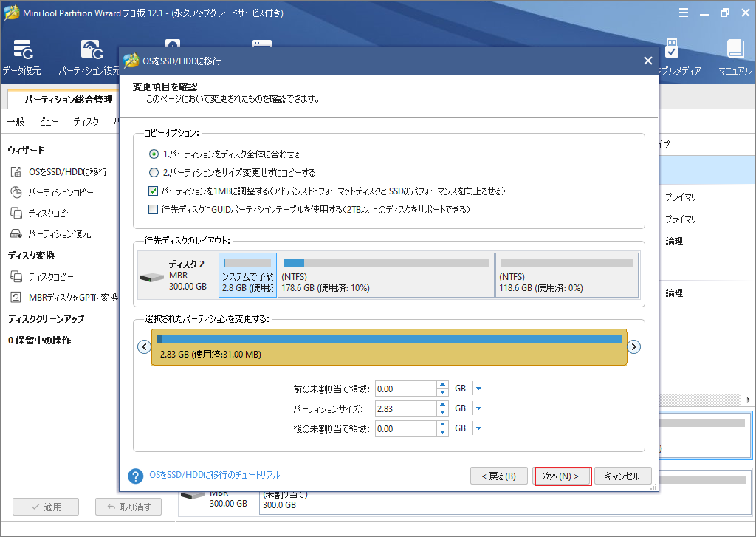Click the right arrow to next partition

[x=633, y=346]
